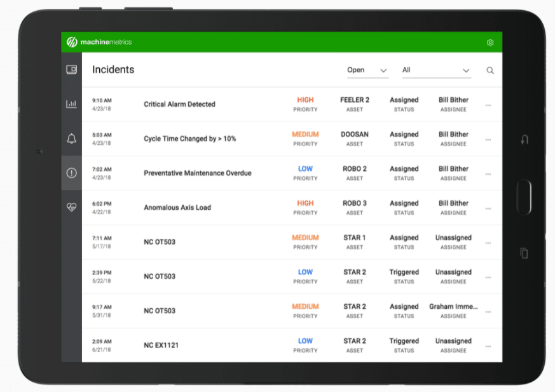This screenshot has width=555, height=392.
Task: Click 6:02 PM timestamp
Action: (102, 204)
